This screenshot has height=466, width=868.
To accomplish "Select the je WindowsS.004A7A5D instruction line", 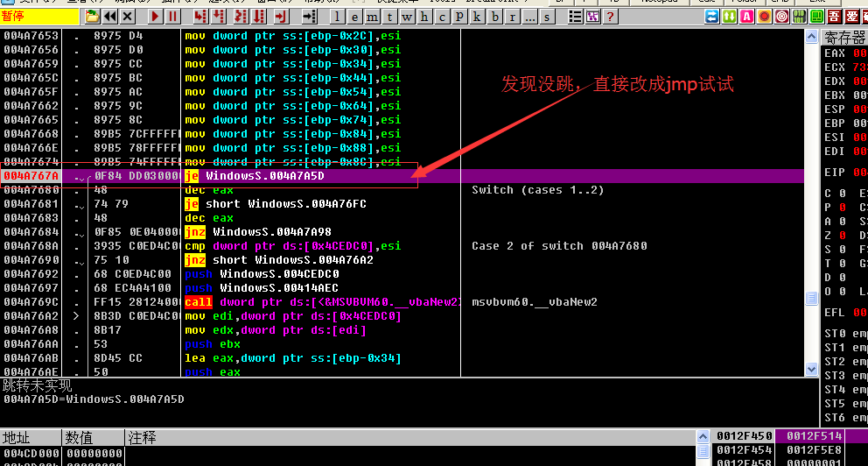I will pos(402,176).
